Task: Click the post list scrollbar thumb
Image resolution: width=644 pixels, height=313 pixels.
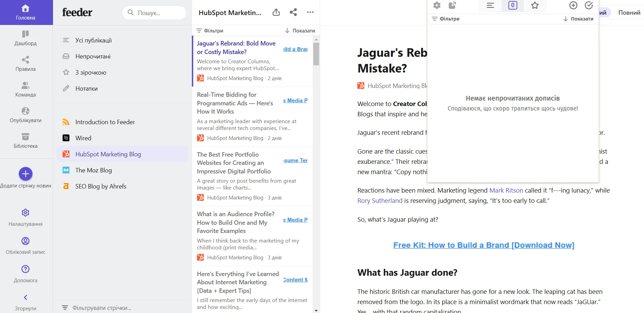Action: pyautogui.click(x=316, y=54)
